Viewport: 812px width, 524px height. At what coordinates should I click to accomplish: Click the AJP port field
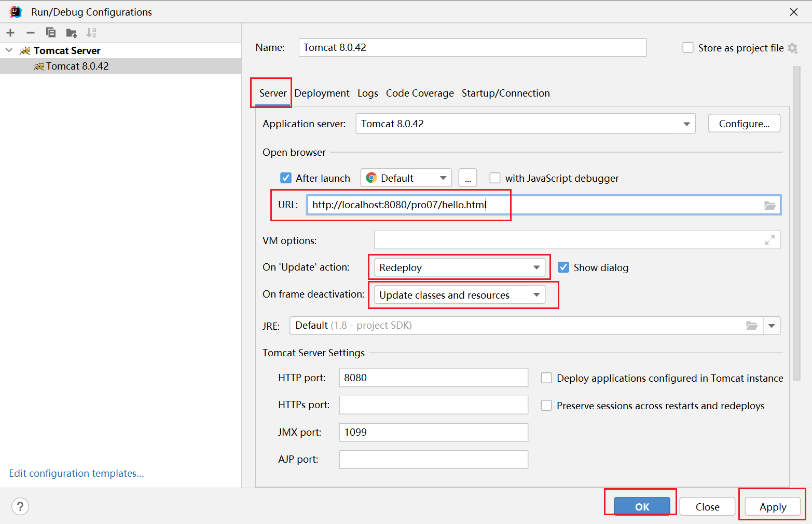point(433,460)
